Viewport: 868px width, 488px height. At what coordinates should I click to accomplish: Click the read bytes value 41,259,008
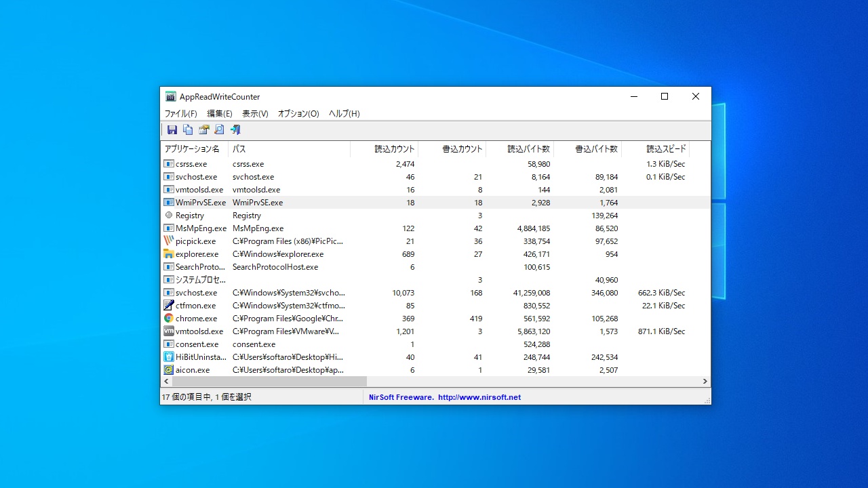[532, 293]
